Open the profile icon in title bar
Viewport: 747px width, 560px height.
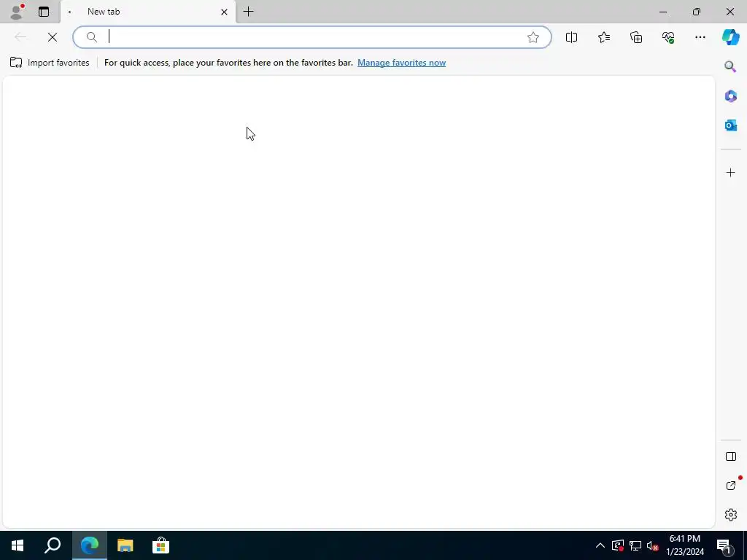18,12
